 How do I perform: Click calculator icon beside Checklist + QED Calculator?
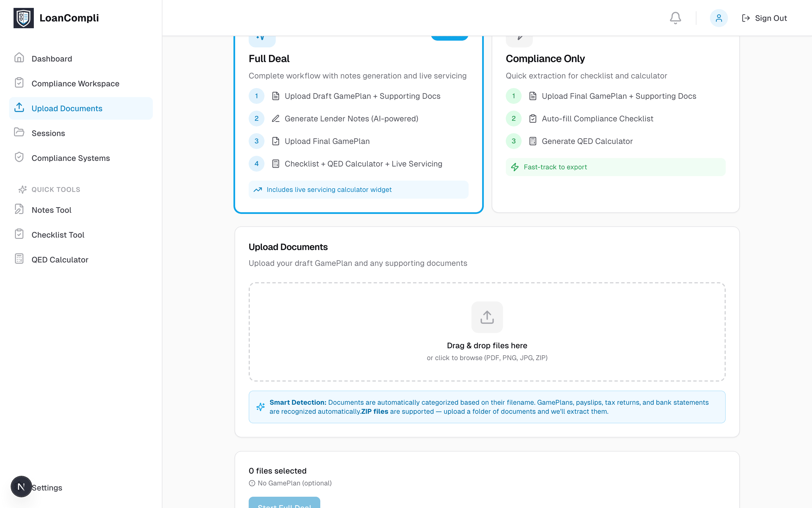[275, 164]
